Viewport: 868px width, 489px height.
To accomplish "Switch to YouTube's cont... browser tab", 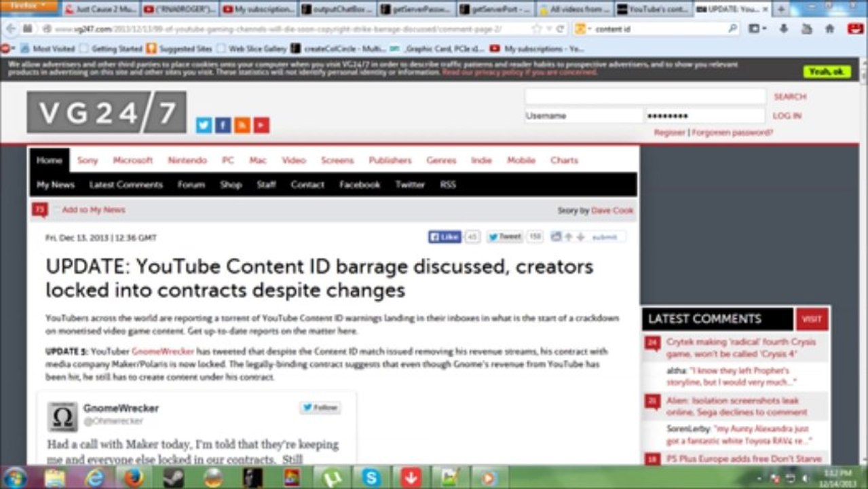I will pyautogui.click(x=652, y=10).
